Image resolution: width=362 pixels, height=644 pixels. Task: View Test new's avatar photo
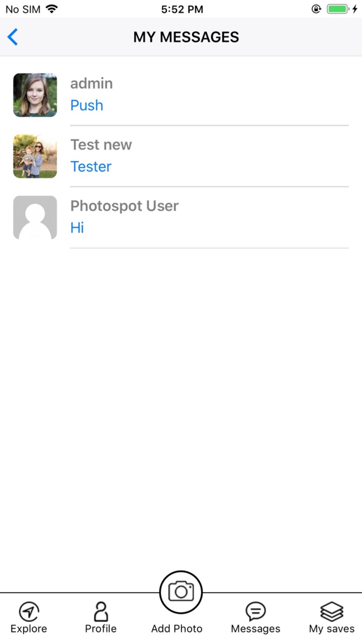point(35,156)
